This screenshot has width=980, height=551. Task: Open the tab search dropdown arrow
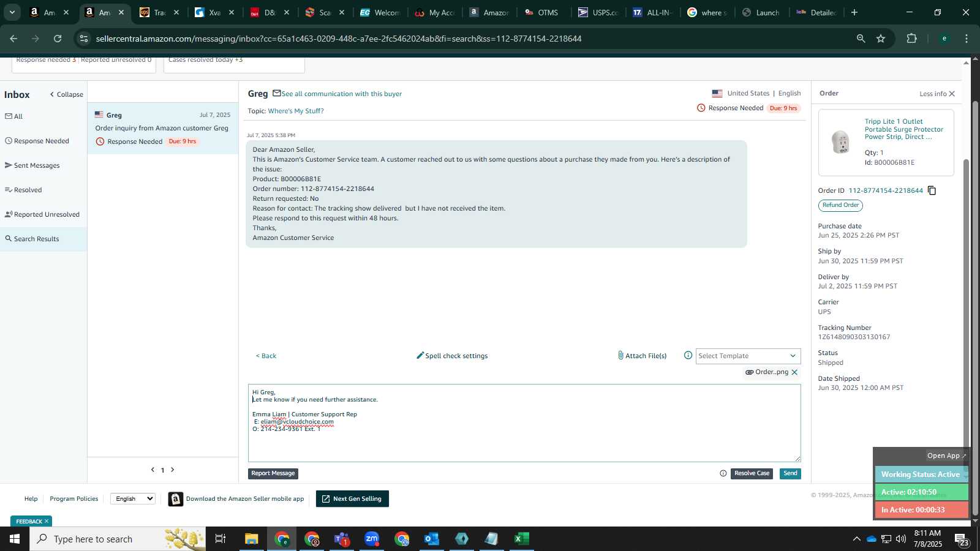[x=12, y=12]
